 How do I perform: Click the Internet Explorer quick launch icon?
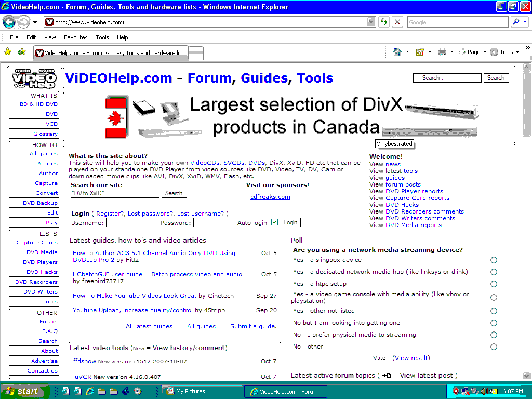[90, 391]
